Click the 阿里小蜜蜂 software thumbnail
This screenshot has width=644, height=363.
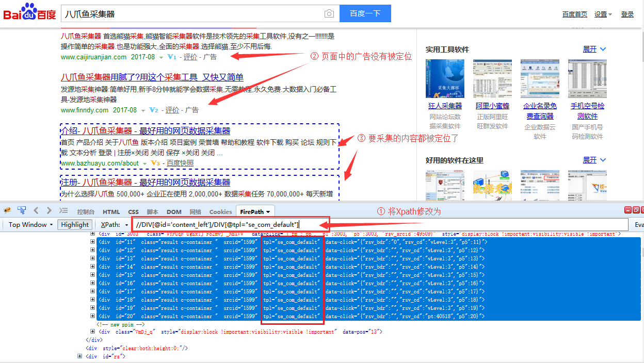point(492,79)
